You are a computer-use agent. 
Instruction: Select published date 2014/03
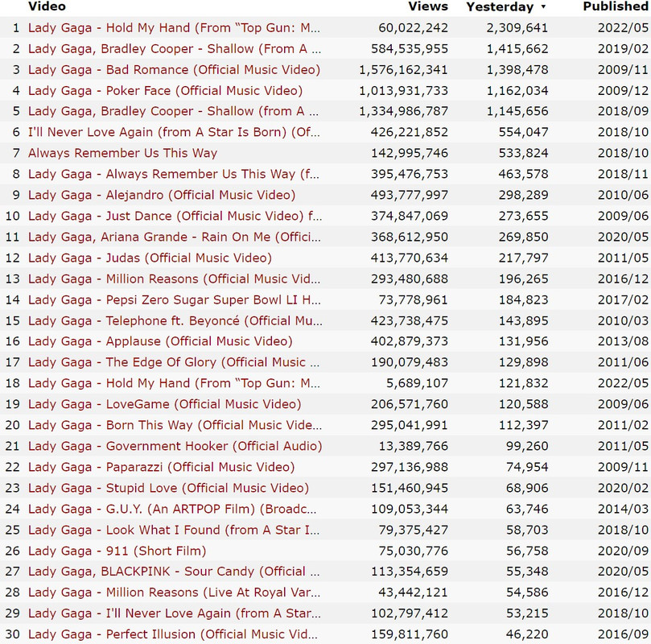(623, 509)
